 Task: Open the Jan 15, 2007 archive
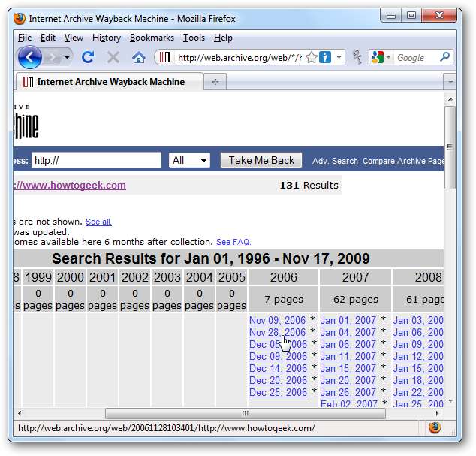(x=348, y=368)
